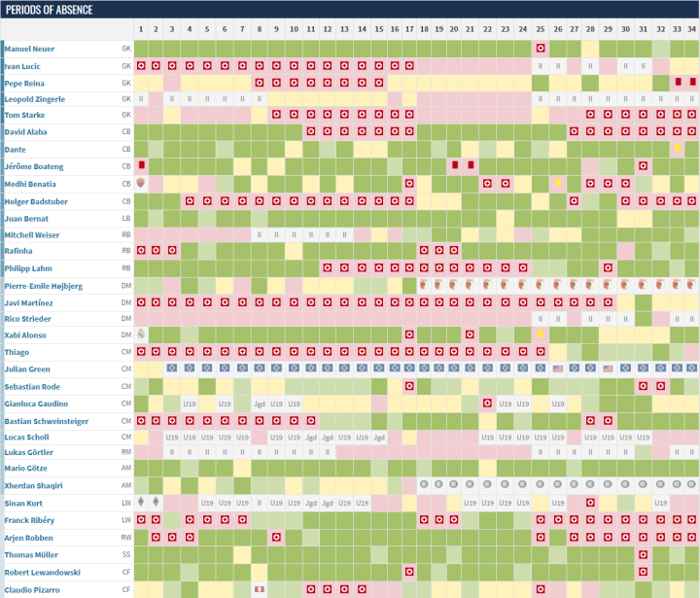Select the matchday 17 column header

tap(408, 30)
